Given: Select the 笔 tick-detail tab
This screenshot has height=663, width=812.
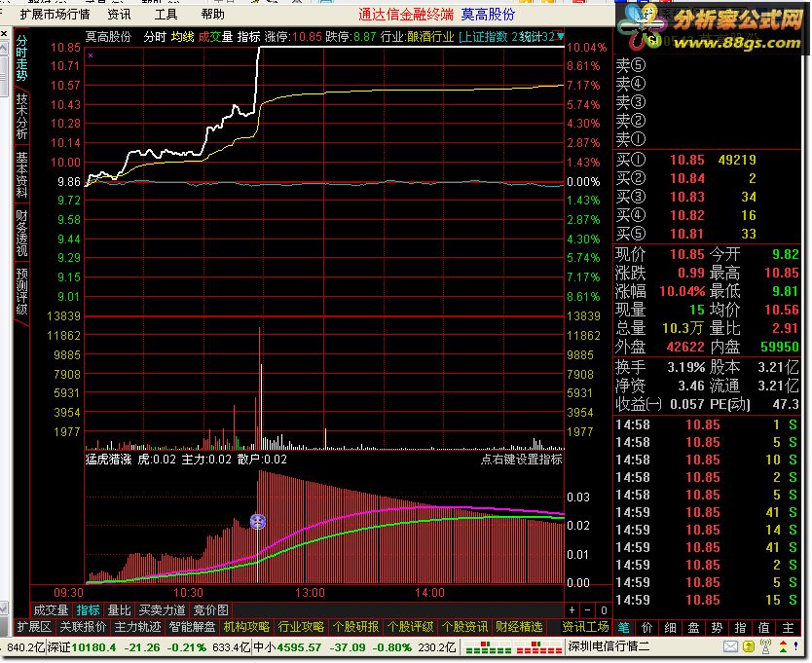Looking at the screenshot, I should [623, 628].
